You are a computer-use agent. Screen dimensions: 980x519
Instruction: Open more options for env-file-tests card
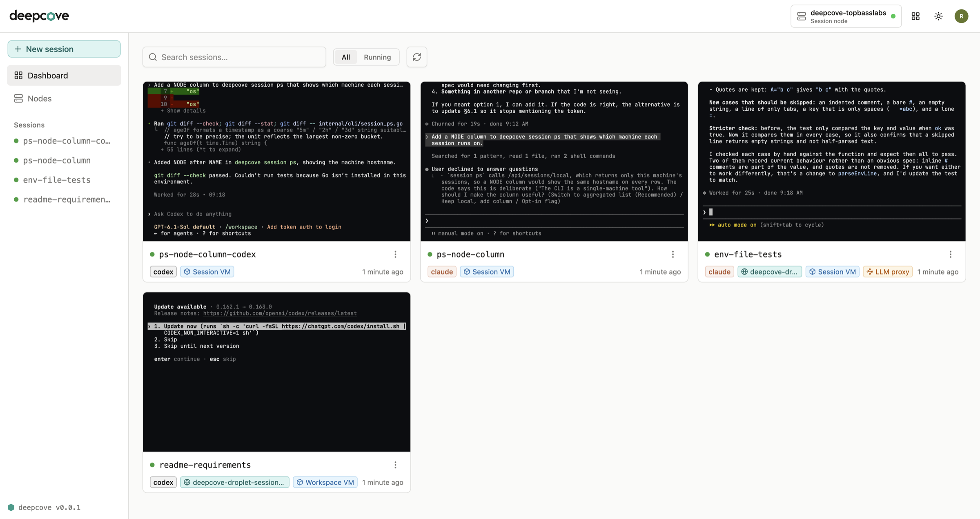coord(951,254)
